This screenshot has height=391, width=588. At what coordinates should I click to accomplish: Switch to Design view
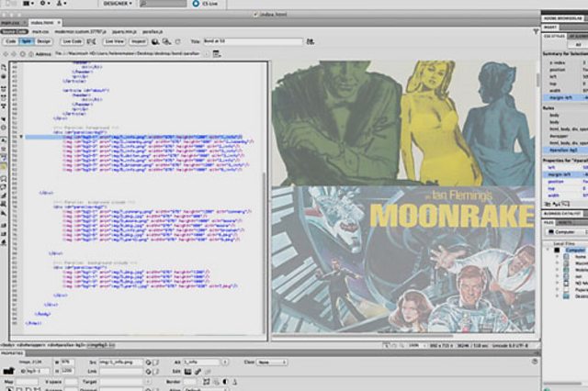(x=43, y=41)
